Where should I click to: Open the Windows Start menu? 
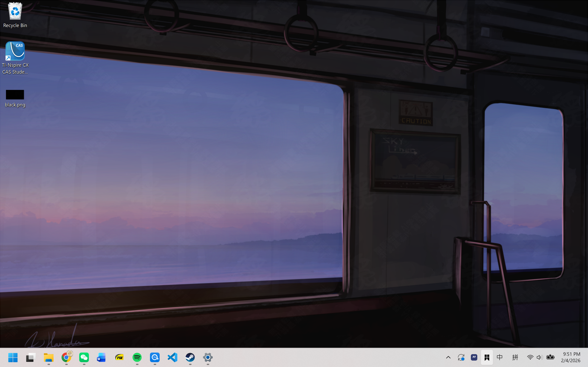click(x=13, y=357)
